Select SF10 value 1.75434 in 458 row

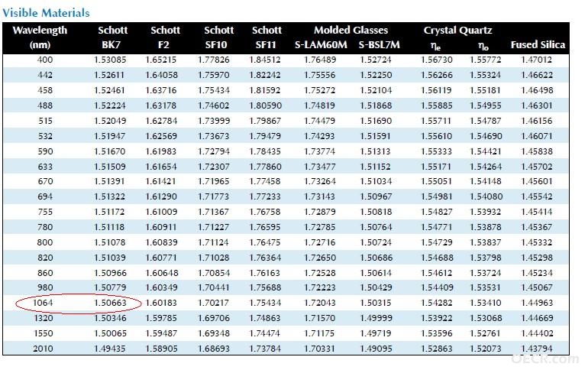pos(214,90)
